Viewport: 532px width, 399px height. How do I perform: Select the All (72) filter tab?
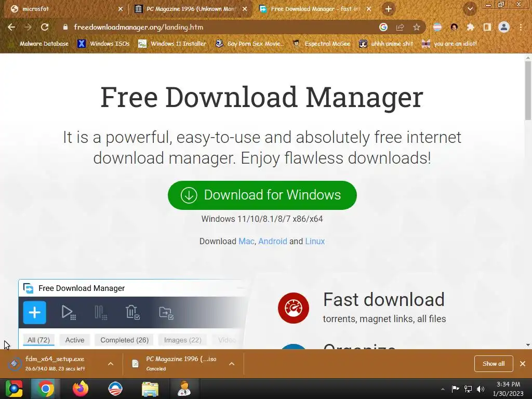tap(38, 340)
